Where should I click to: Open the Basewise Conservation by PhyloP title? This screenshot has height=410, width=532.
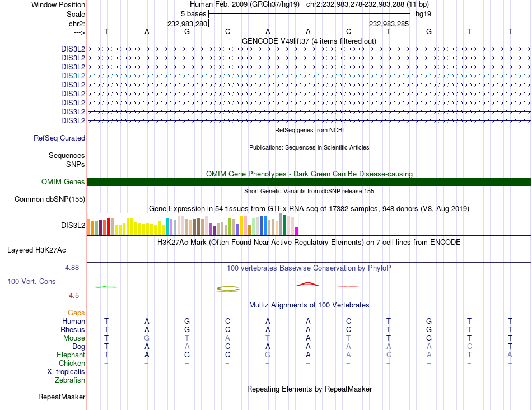point(309,268)
